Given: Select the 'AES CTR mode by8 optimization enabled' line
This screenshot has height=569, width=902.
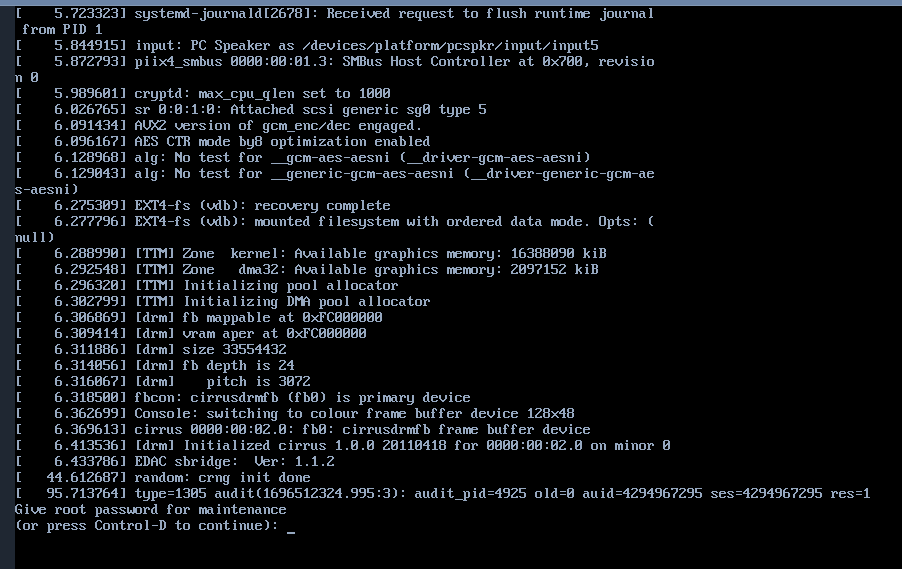Looking at the screenshot, I should (x=223, y=142).
